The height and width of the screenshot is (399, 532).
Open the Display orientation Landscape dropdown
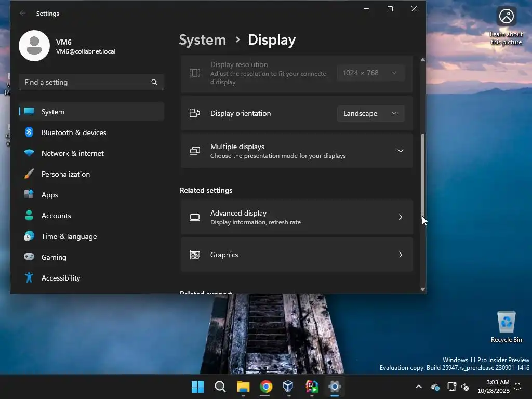pyautogui.click(x=370, y=113)
